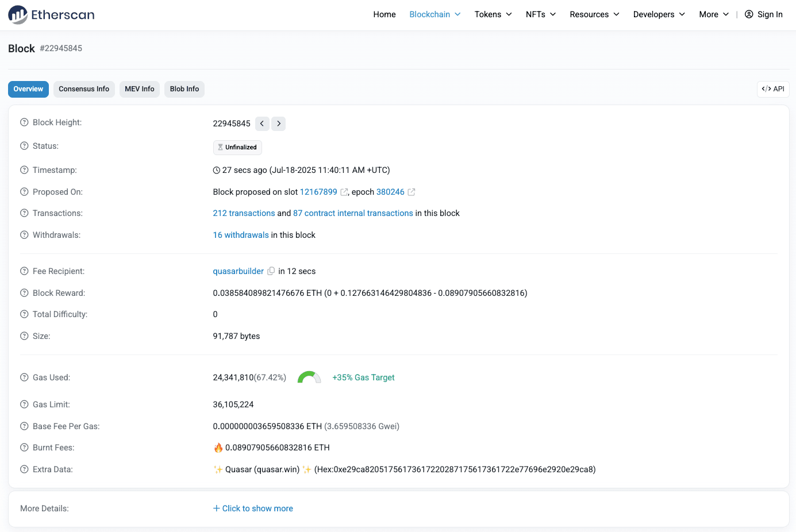
Task: Click help icon beside Burnt Fees
Action: (24, 448)
